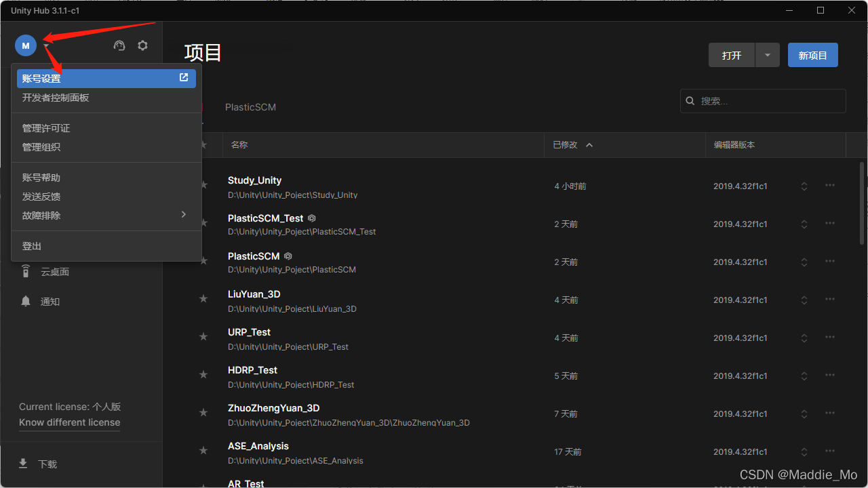Sort by the 已修改 column header
This screenshot has height=488, width=868.
click(x=565, y=145)
